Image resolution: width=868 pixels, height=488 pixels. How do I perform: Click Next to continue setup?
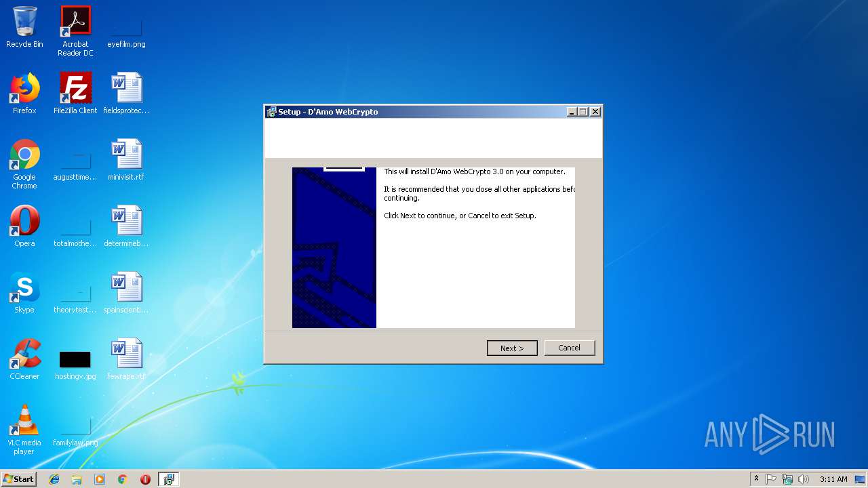tap(512, 348)
